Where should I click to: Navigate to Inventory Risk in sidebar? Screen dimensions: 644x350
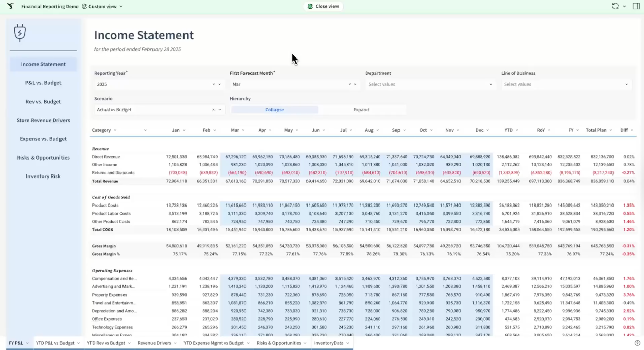(x=43, y=176)
